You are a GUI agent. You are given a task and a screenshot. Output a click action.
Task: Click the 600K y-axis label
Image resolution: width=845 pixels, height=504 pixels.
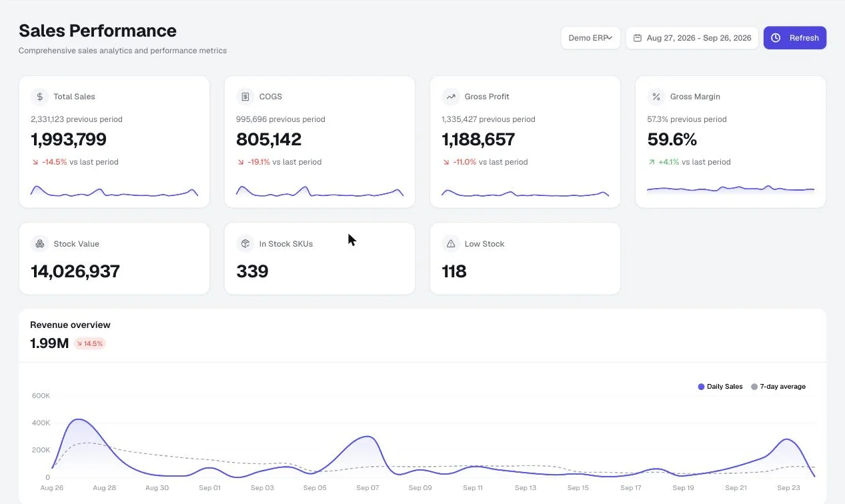[41, 396]
